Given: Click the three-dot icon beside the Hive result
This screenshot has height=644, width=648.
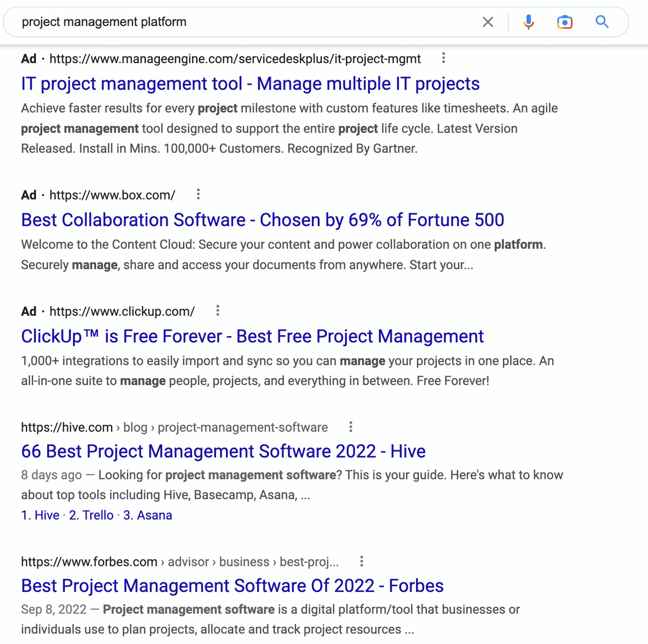Looking at the screenshot, I should tap(350, 427).
